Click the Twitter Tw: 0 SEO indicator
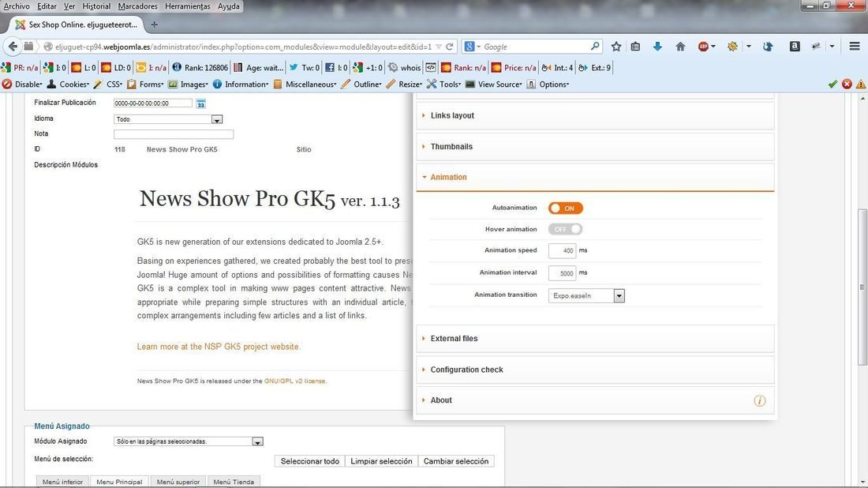Screen dimensions: 868x488 [x=304, y=68]
